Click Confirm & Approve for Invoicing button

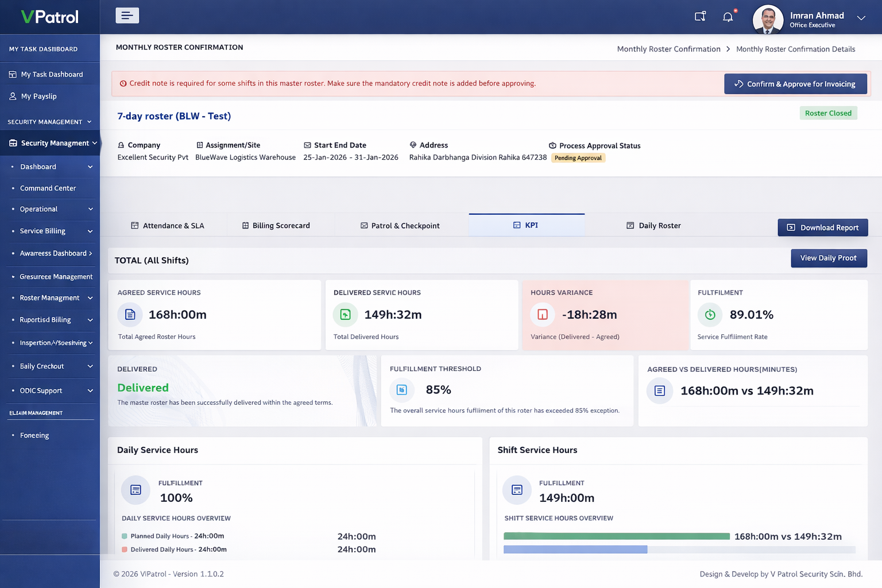795,84
